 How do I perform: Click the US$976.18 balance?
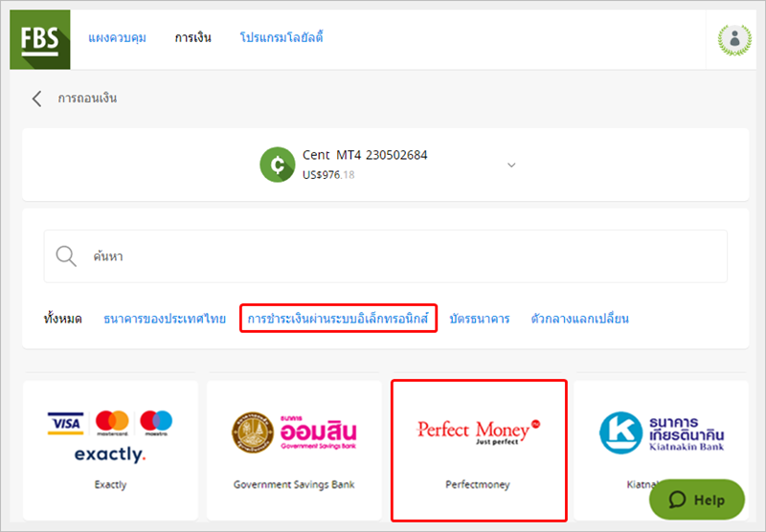point(328,175)
